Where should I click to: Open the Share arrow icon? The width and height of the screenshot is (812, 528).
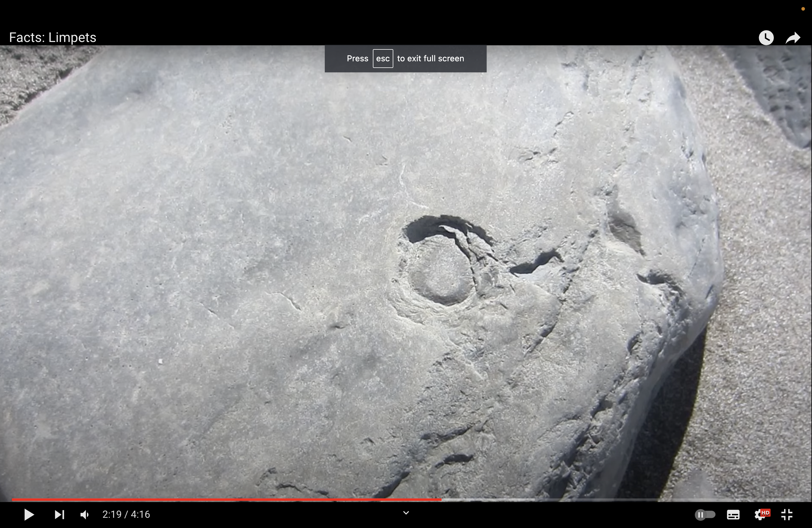pyautogui.click(x=793, y=38)
